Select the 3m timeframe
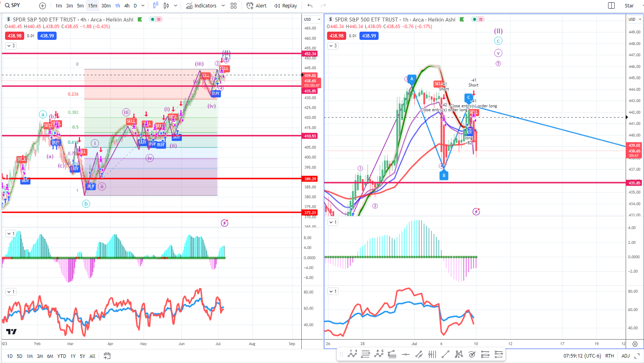The height and width of the screenshot is (363, 644). pyautogui.click(x=69, y=6)
